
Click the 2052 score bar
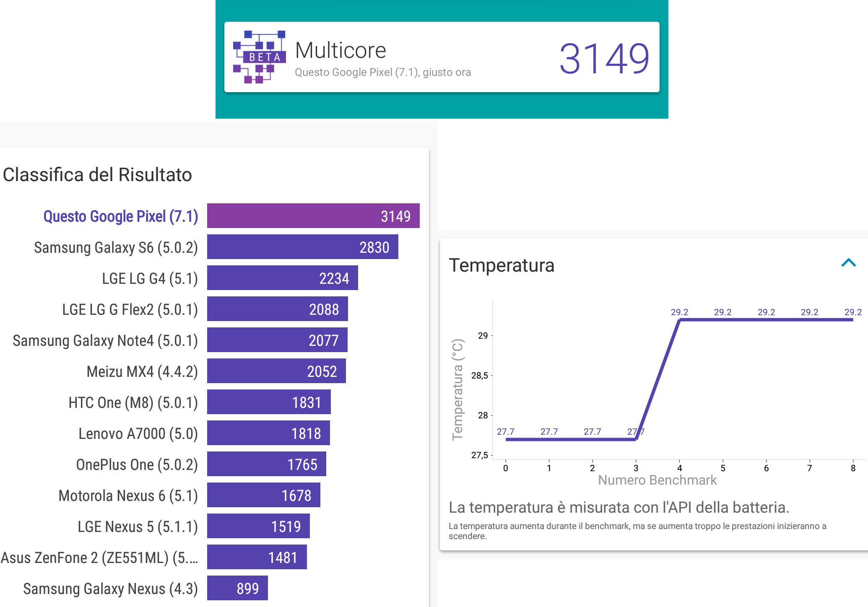click(x=276, y=371)
